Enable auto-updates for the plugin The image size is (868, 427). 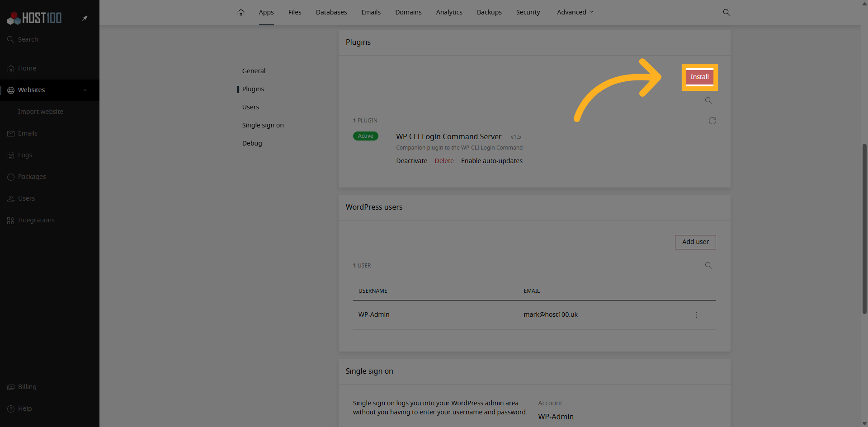(x=491, y=161)
